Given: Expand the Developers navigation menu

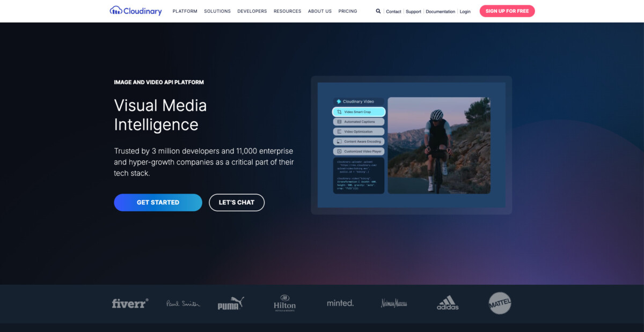Looking at the screenshot, I should 252,11.
